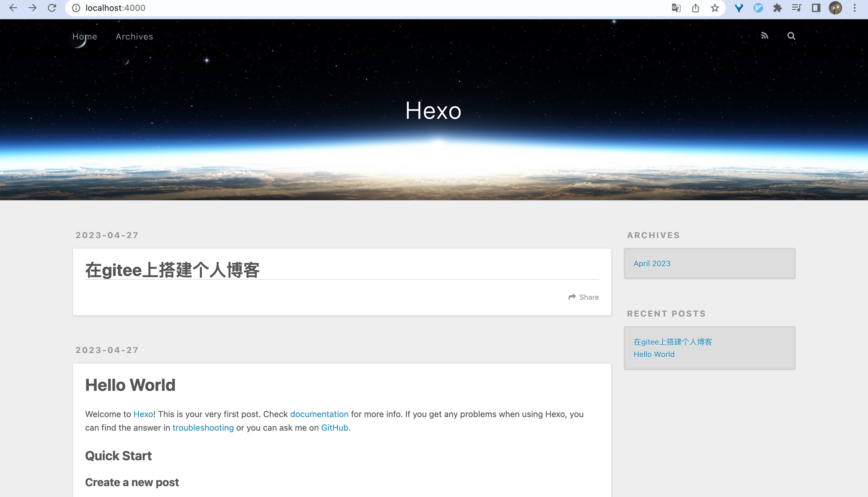
Task: Toggle the browser side panel
Action: (x=816, y=8)
